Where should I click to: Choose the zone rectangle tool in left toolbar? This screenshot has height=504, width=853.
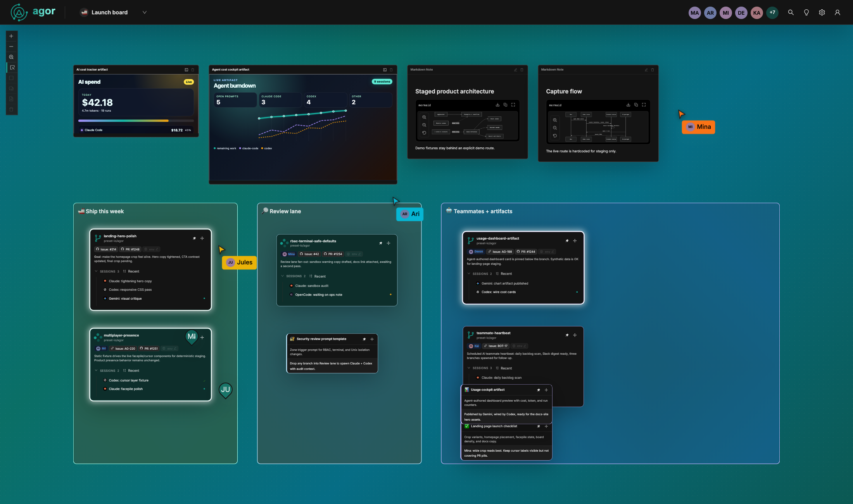point(11,78)
